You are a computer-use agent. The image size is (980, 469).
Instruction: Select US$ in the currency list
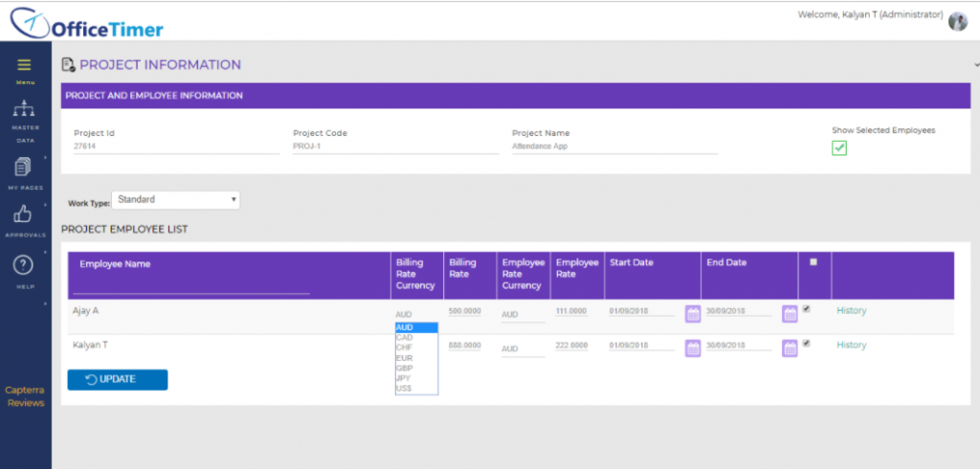[x=416, y=389]
